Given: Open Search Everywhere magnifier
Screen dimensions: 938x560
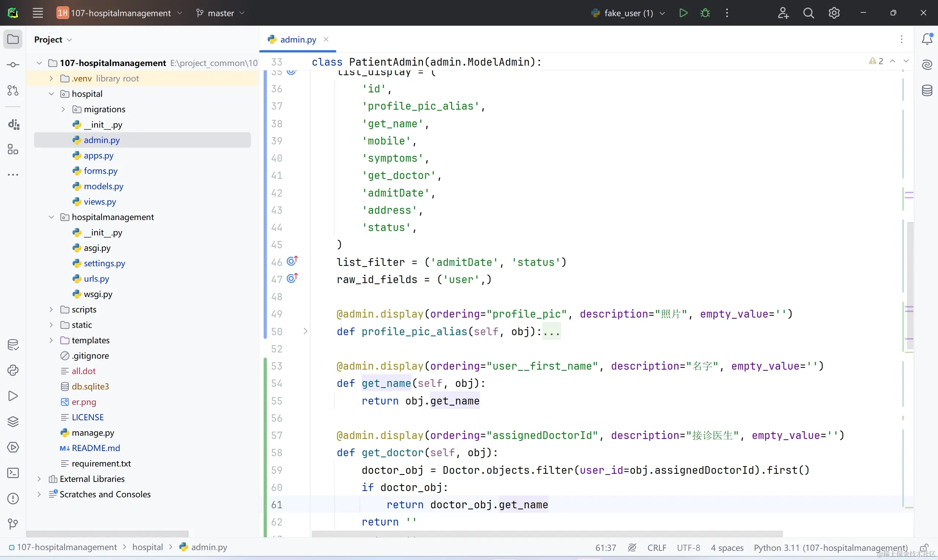Looking at the screenshot, I should click(x=808, y=13).
